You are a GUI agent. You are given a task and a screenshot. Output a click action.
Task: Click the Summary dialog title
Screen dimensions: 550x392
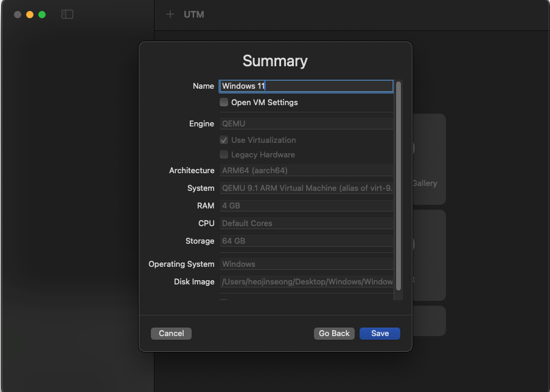pyautogui.click(x=275, y=61)
